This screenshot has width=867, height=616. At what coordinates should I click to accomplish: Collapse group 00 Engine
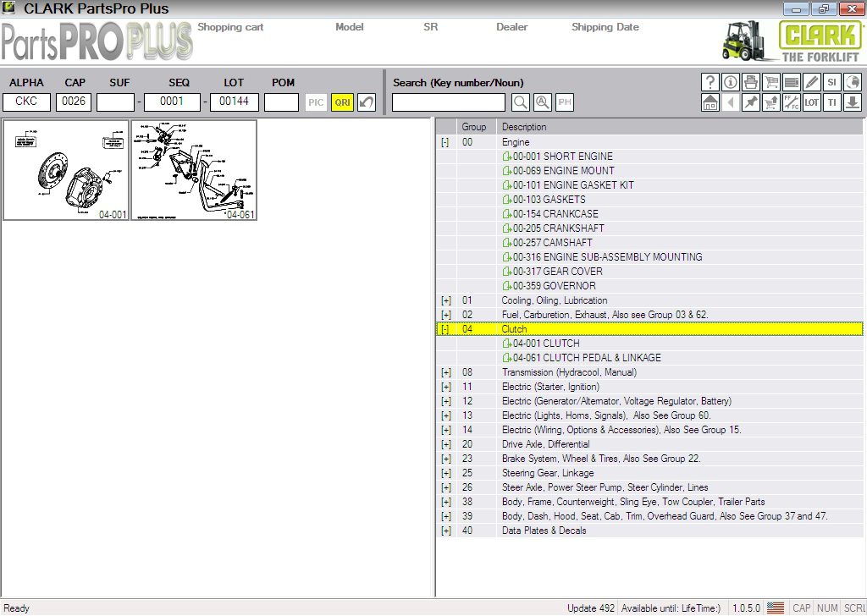(x=445, y=142)
